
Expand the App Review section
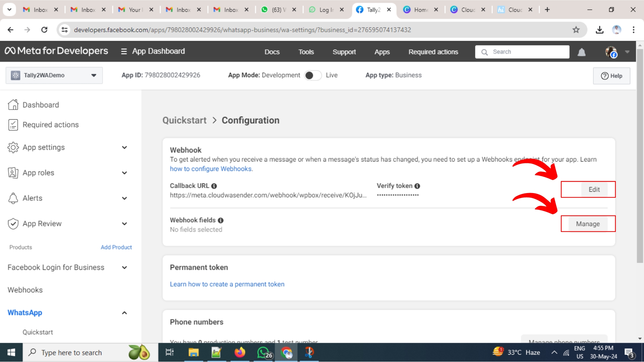(x=124, y=224)
